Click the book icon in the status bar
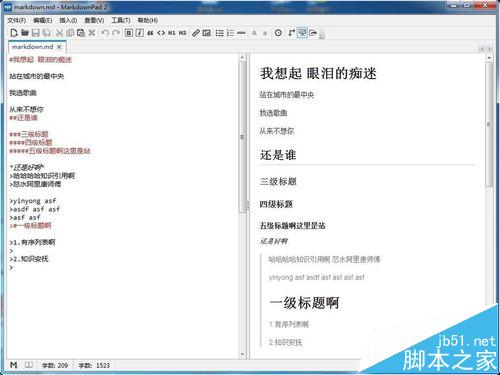 pos(29,365)
